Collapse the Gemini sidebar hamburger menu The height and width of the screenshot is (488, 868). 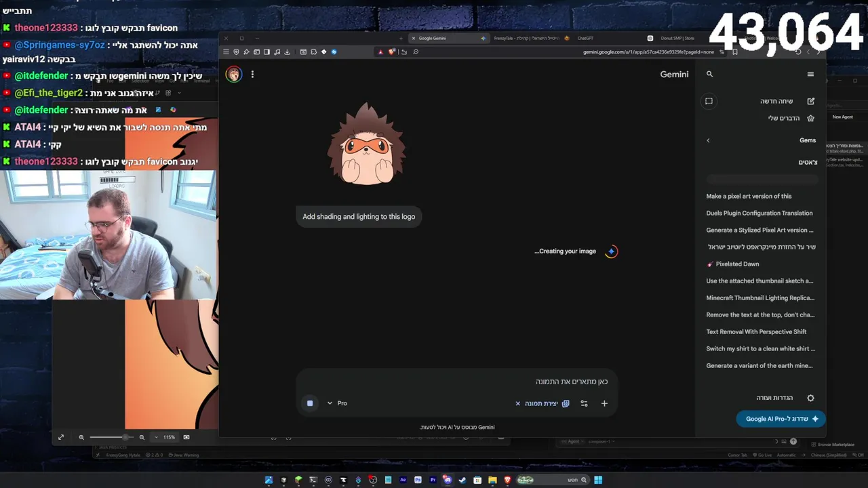810,75
